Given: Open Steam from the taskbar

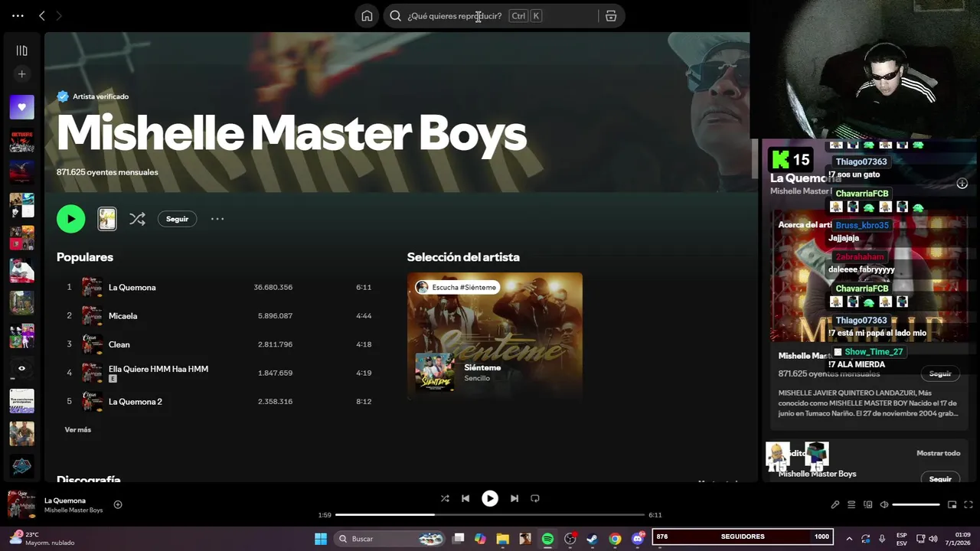Looking at the screenshot, I should point(593,539).
